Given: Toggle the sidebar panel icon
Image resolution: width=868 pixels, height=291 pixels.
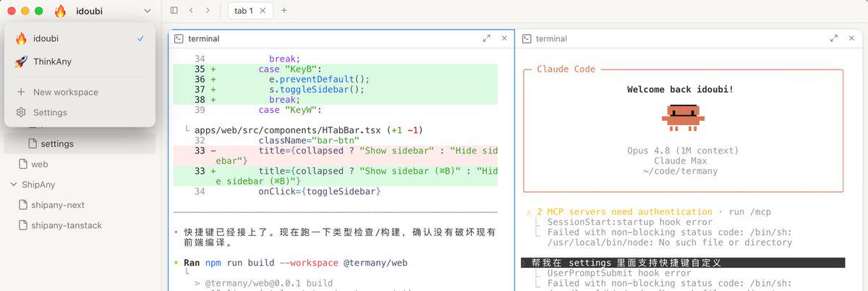Looking at the screenshot, I should click(x=174, y=11).
